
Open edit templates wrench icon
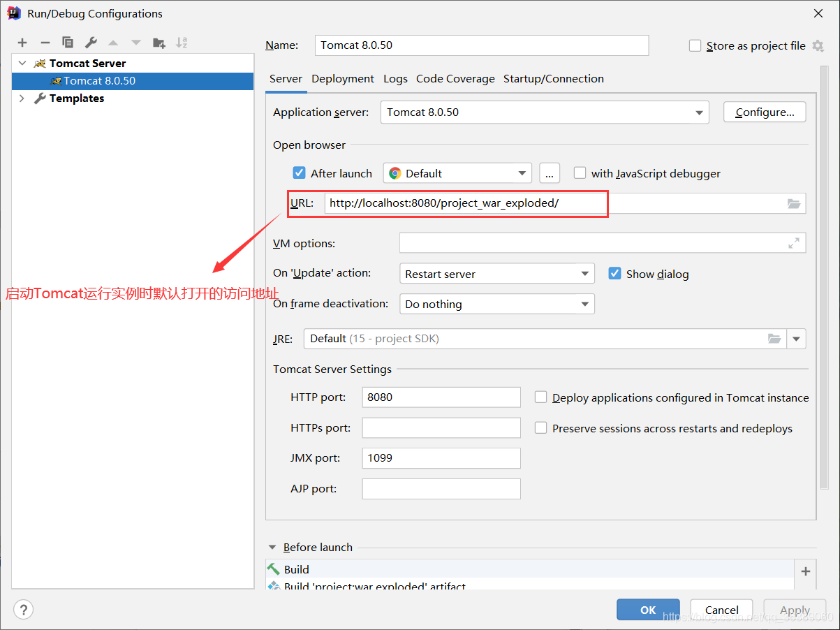tap(91, 43)
